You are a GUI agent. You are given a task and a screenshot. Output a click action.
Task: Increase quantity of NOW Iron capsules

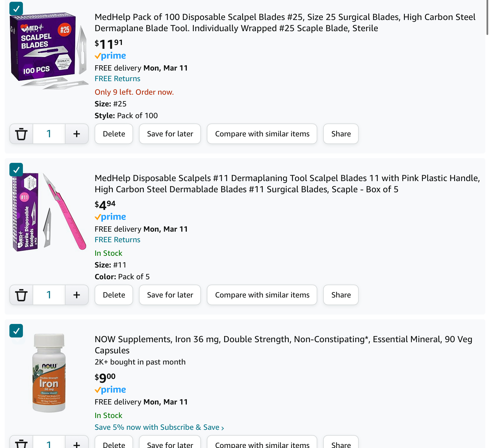77,444
